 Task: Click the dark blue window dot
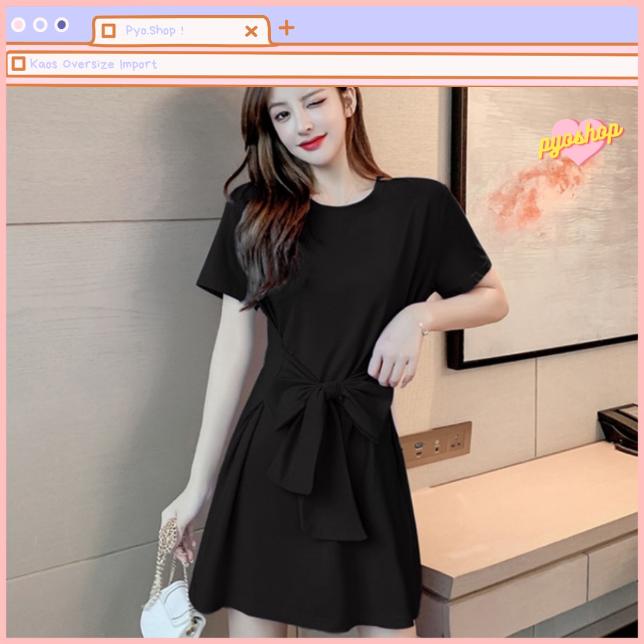coord(62,25)
